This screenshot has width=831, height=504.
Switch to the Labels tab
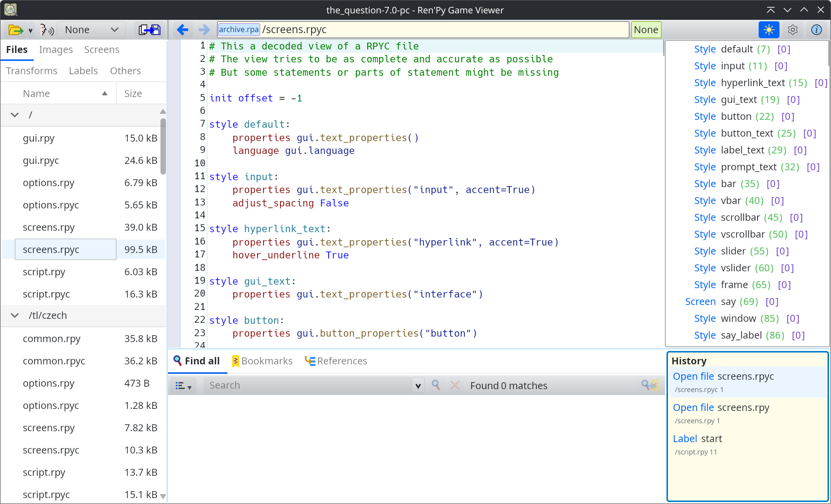pyautogui.click(x=83, y=71)
